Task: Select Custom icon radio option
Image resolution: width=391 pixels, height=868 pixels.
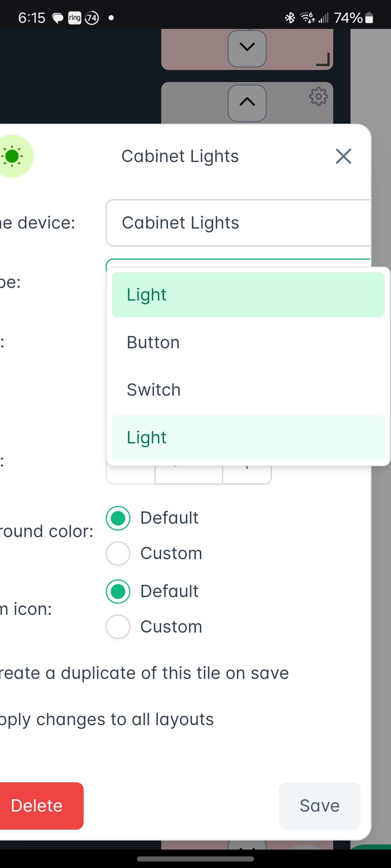Action: (118, 627)
